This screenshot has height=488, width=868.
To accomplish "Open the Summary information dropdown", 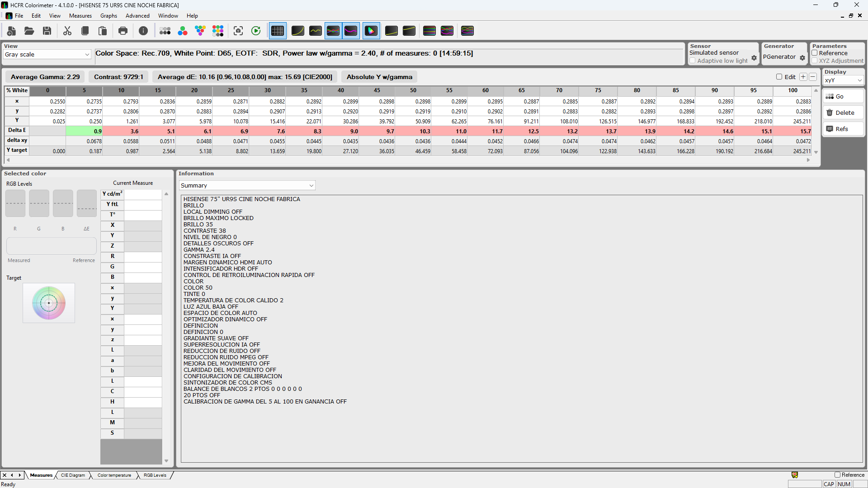I will [247, 185].
